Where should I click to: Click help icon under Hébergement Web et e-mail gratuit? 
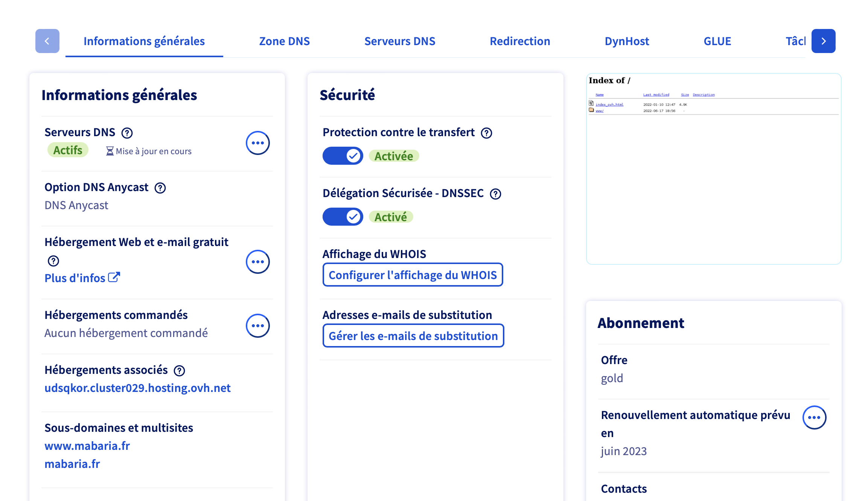click(x=53, y=261)
